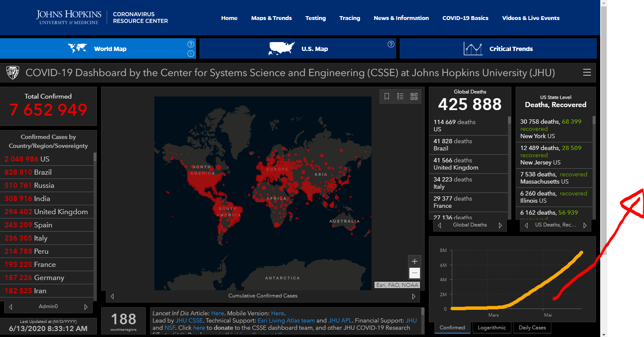This screenshot has height=337, width=644.
Task: Open COVID-19 Basics menu
Action: [x=465, y=18]
